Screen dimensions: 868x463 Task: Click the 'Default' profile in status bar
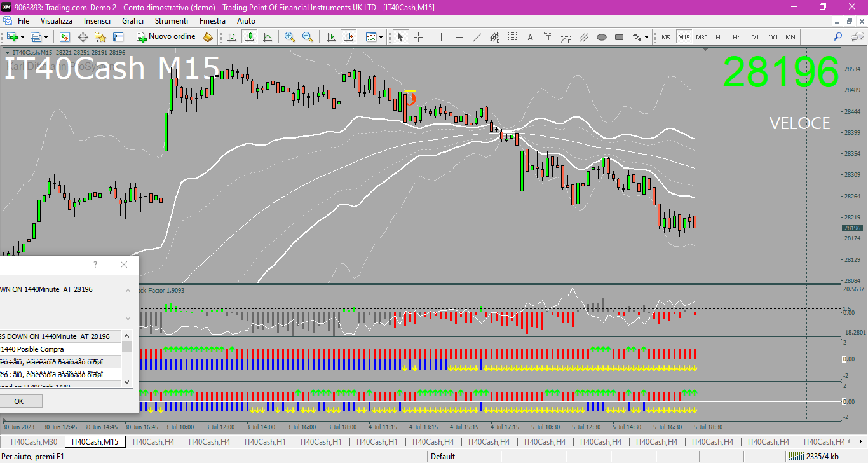(443, 456)
